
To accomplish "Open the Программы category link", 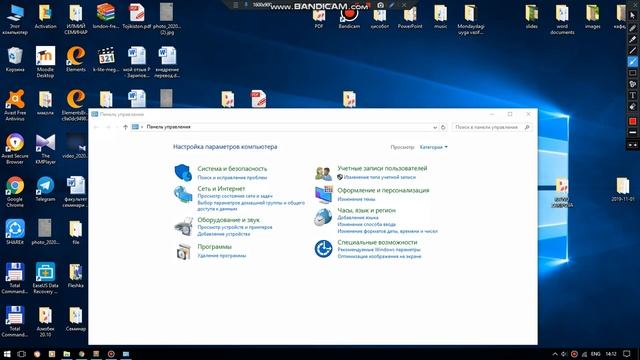I will click(x=214, y=247).
